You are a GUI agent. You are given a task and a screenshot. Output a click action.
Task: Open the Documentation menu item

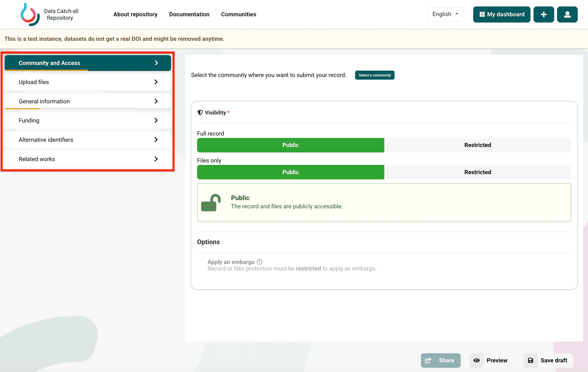point(189,14)
